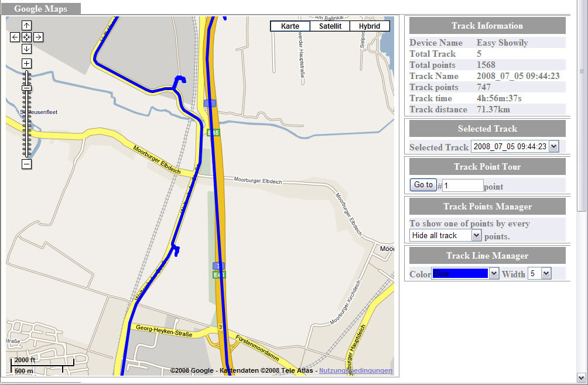Zoom out with the minus button

[x=26, y=164]
